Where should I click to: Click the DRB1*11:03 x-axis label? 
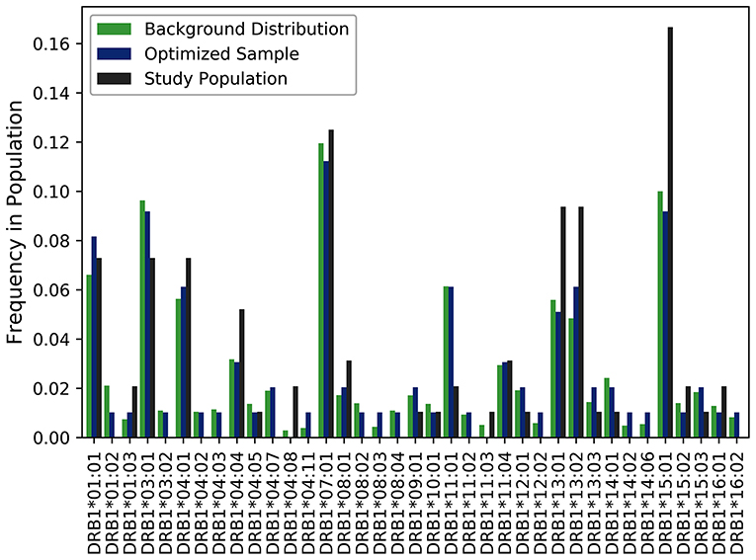[x=486, y=502]
